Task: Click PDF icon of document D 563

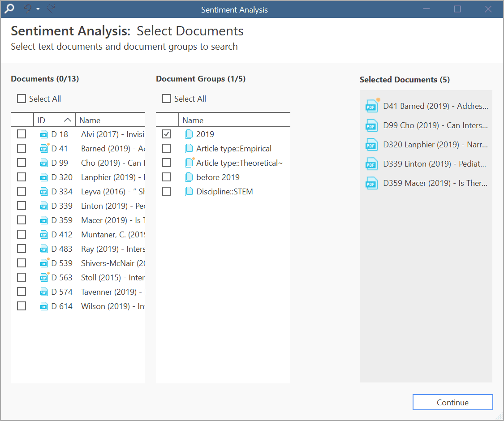Action: coord(44,278)
